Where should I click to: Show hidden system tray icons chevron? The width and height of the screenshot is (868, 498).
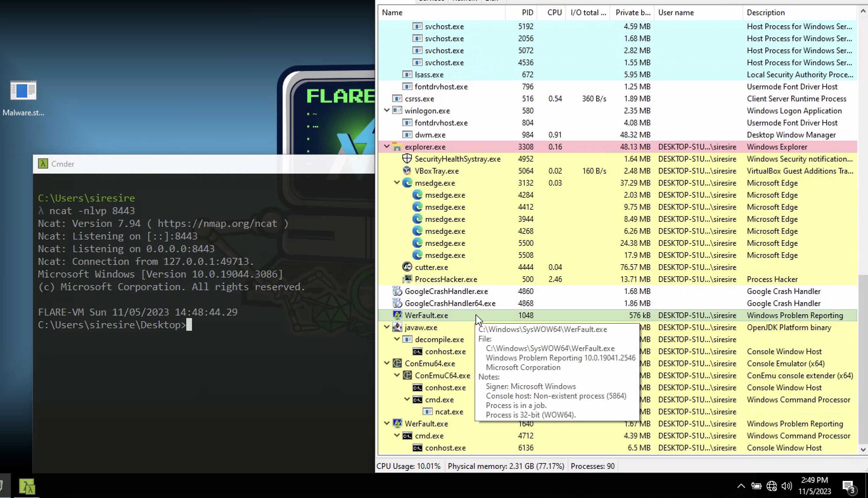[741, 486]
